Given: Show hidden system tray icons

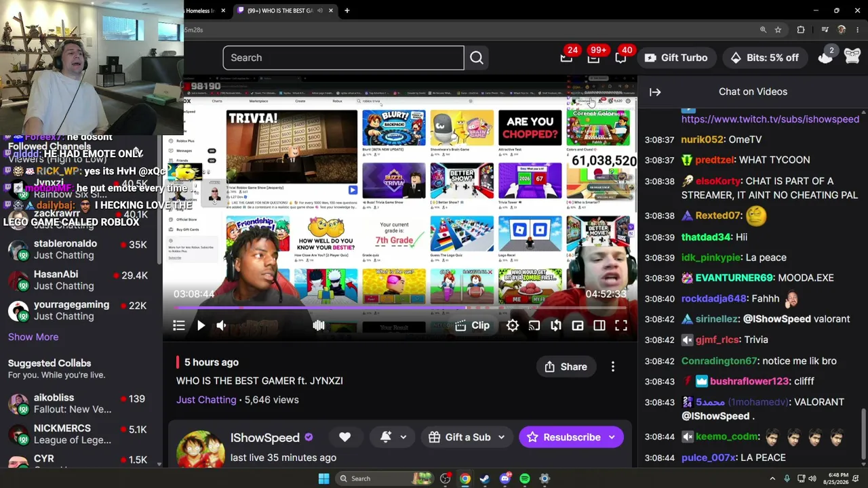Looking at the screenshot, I should click(x=772, y=479).
